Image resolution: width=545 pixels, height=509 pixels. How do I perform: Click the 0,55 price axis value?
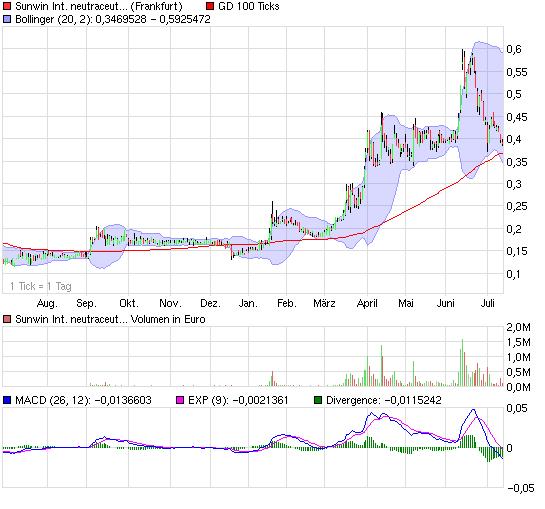coord(517,72)
